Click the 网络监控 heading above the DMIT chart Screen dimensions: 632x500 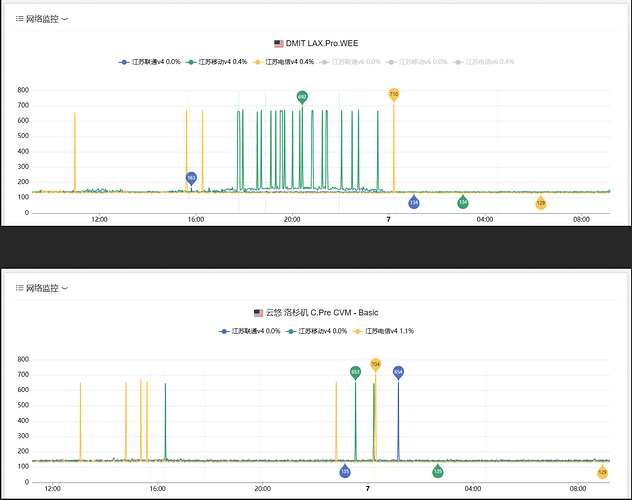point(42,19)
